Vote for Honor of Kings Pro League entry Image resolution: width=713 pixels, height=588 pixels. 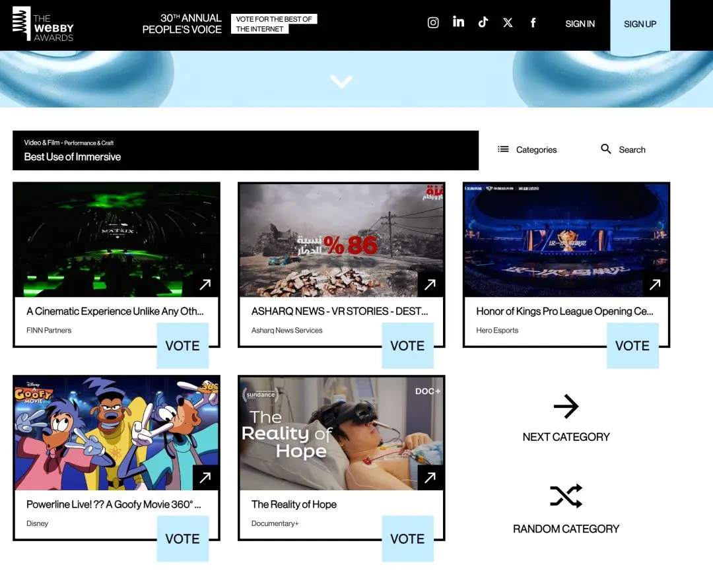(632, 346)
